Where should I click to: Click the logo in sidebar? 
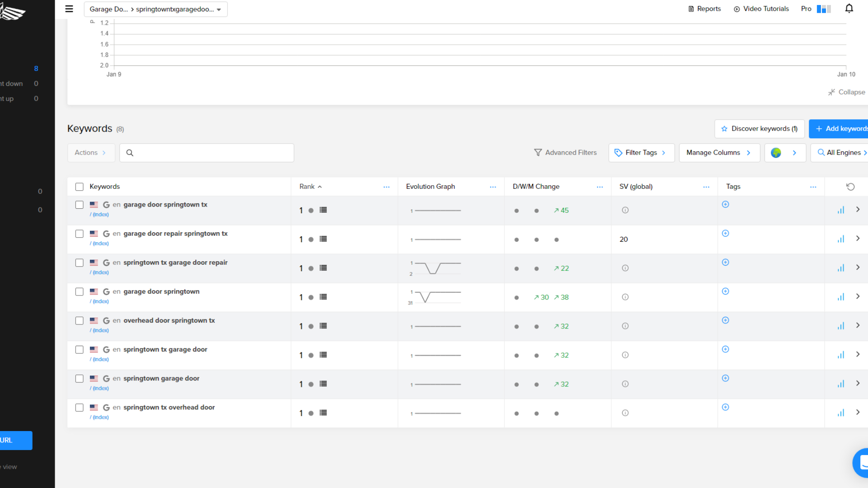(x=13, y=11)
